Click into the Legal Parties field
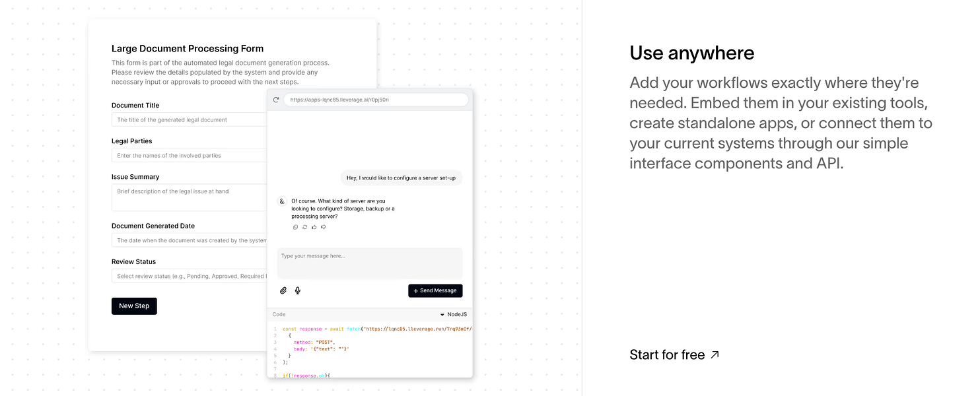This screenshot has width=980, height=396. pyautogui.click(x=190, y=155)
